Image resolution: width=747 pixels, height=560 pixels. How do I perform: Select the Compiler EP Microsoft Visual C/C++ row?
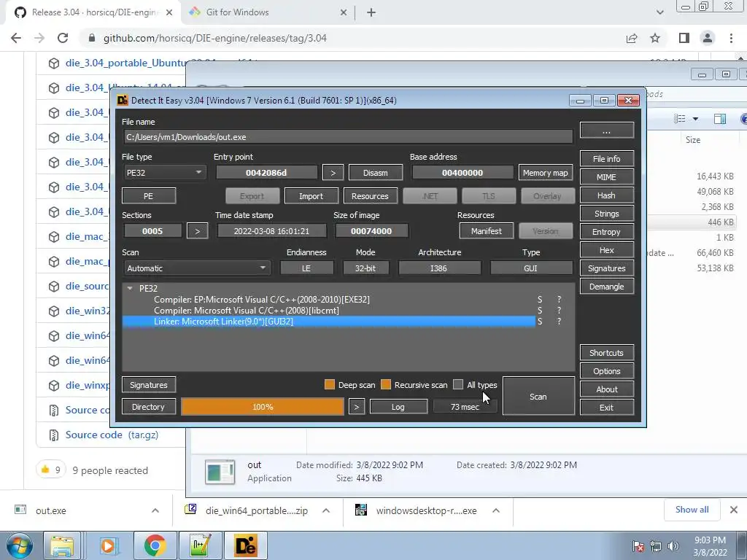(x=329, y=300)
